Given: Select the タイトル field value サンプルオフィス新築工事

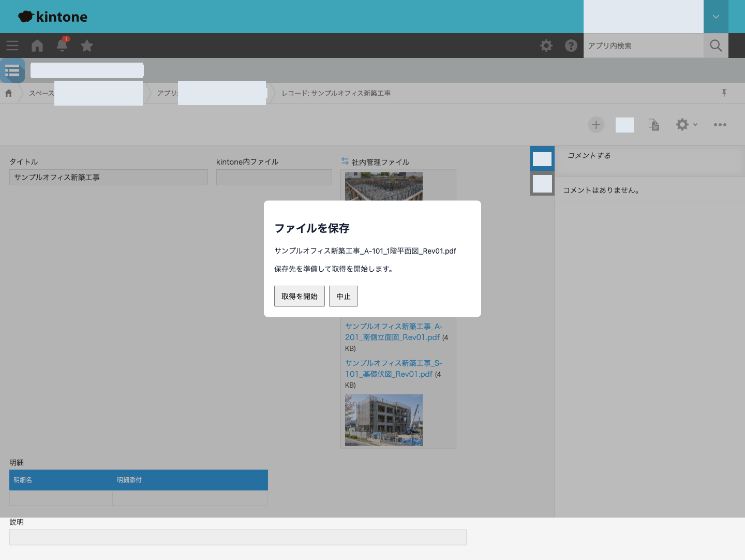Looking at the screenshot, I should point(57,177).
